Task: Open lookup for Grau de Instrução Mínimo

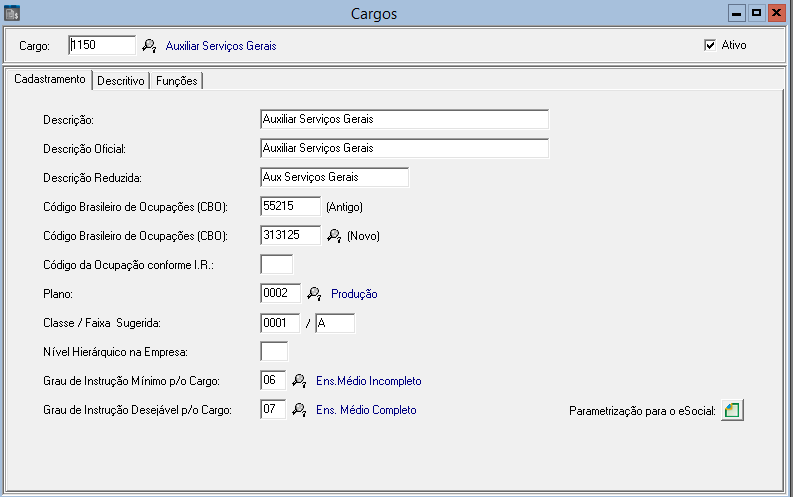Action: [298, 381]
